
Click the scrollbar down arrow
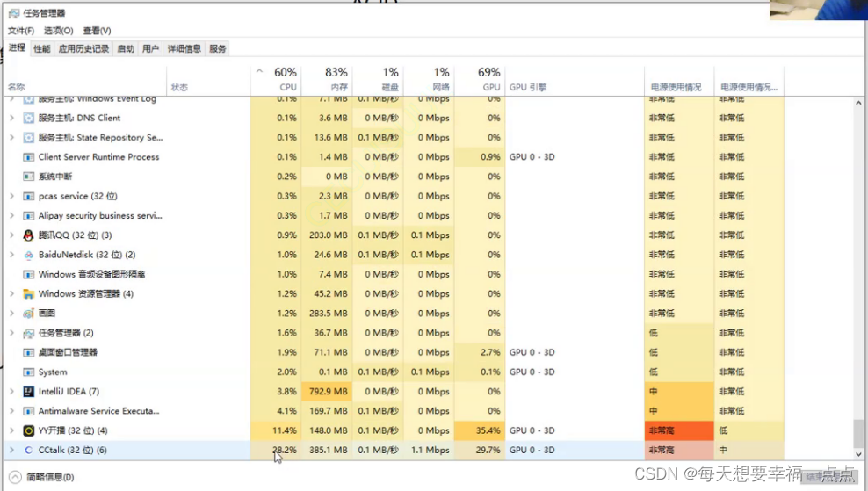(x=858, y=454)
